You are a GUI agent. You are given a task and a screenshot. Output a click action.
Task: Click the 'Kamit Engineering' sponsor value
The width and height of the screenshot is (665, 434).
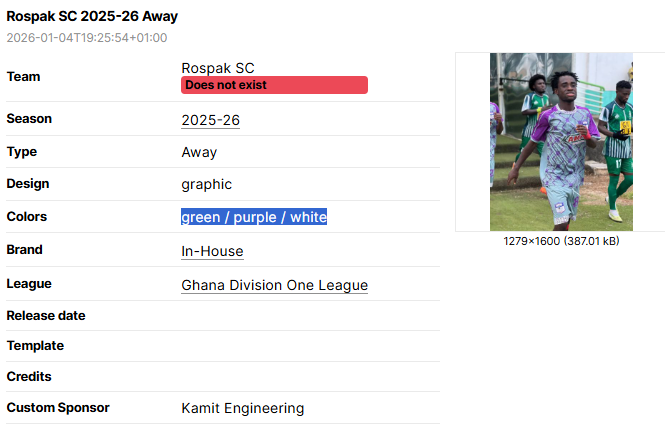[x=242, y=408]
